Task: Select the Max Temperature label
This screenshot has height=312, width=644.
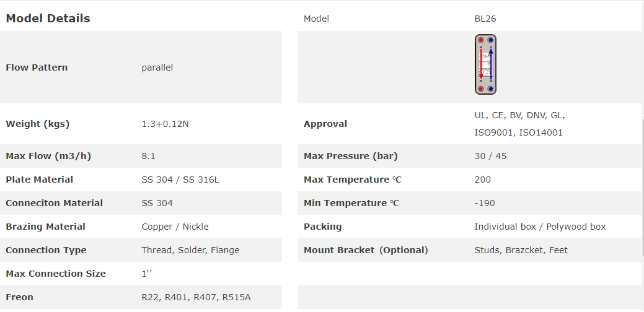Action: click(x=353, y=180)
